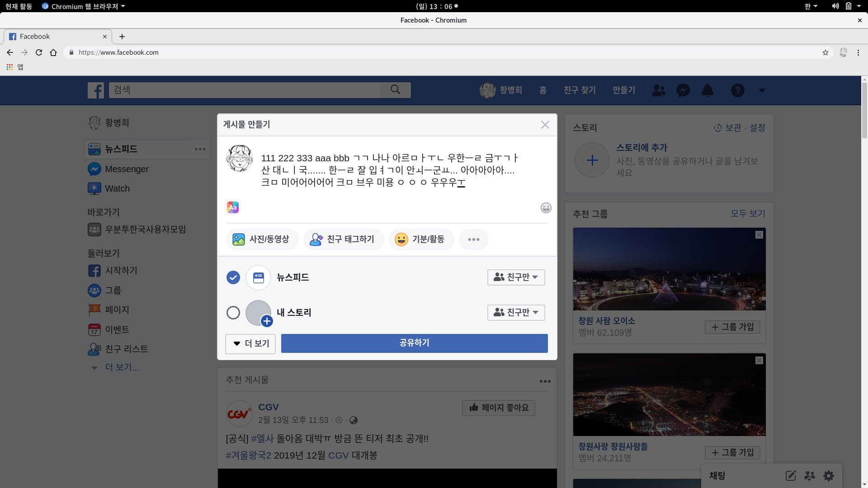Open colored background Aa picker
Screen dimensions: 868x488
[232, 207]
